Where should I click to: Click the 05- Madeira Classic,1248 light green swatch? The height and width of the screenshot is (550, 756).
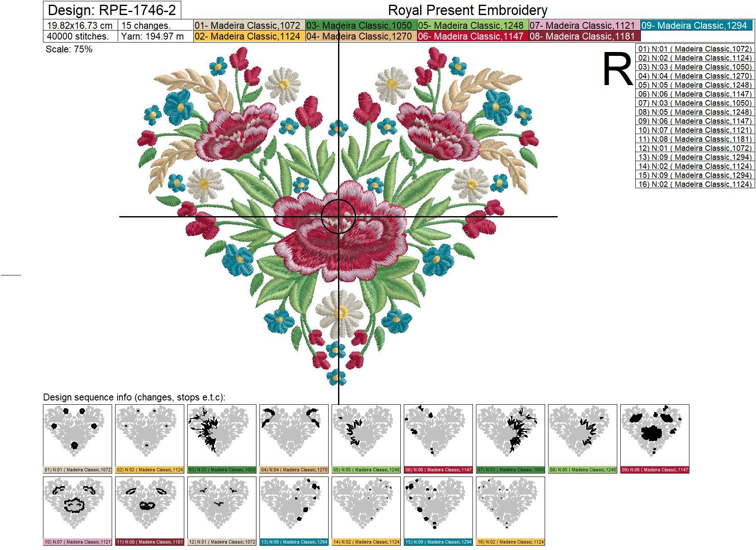click(472, 25)
